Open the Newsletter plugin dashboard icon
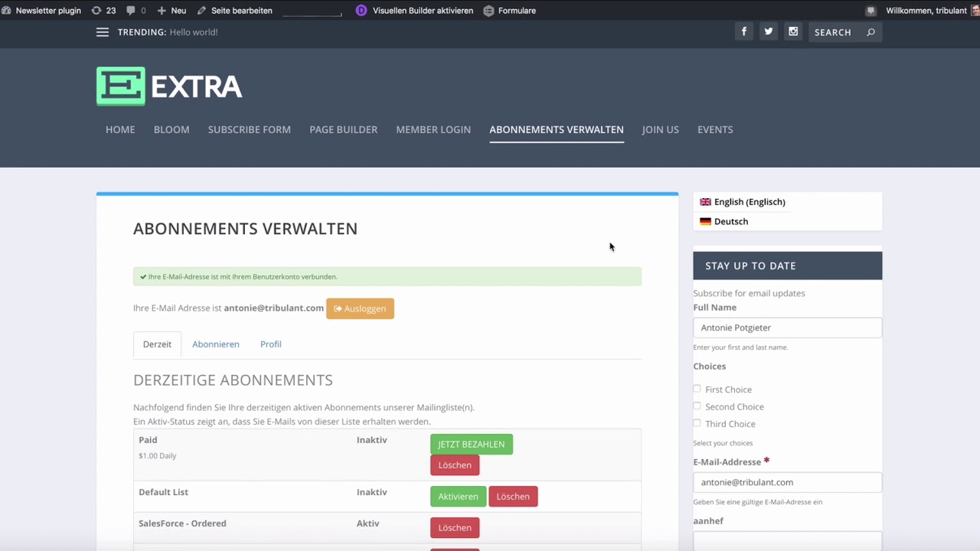Image resolution: width=980 pixels, height=551 pixels. (x=7, y=11)
